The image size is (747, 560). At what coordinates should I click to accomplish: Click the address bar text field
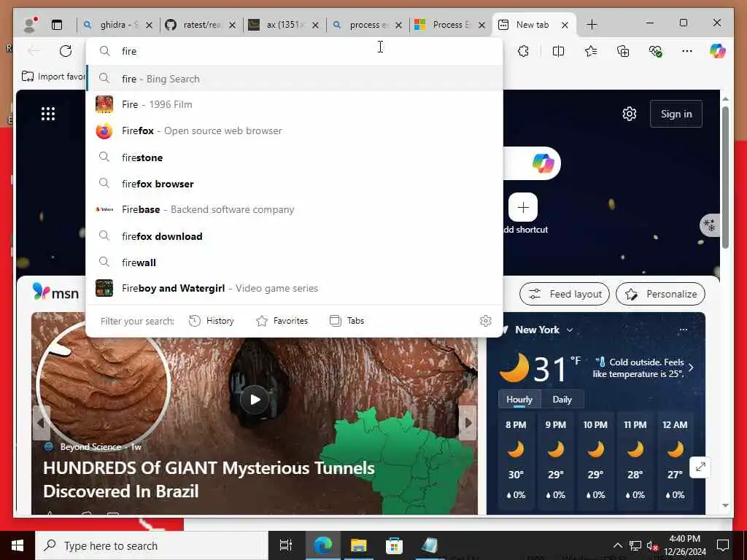point(295,51)
